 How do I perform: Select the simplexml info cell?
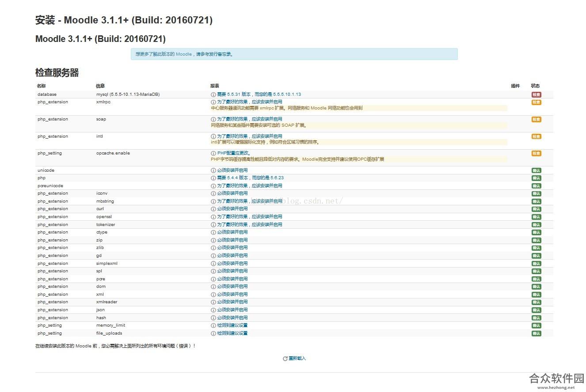point(107,264)
